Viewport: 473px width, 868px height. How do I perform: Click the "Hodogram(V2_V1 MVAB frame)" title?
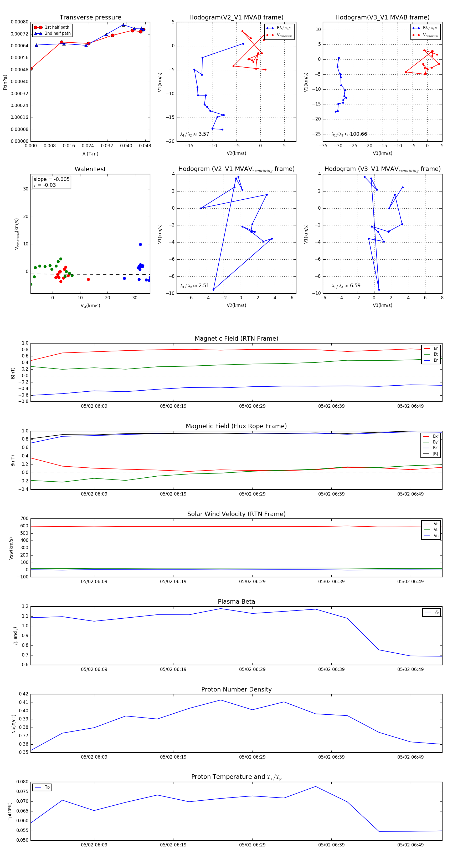pos(236,18)
